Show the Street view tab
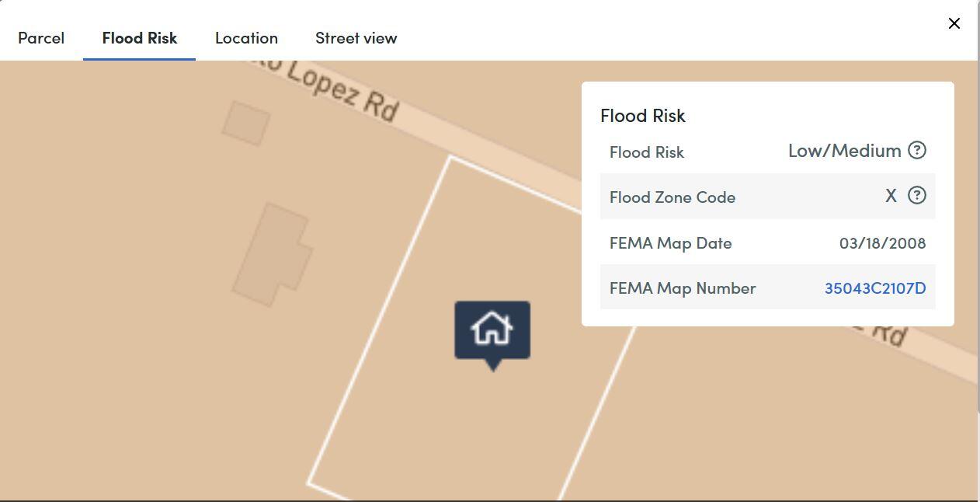 click(x=356, y=38)
